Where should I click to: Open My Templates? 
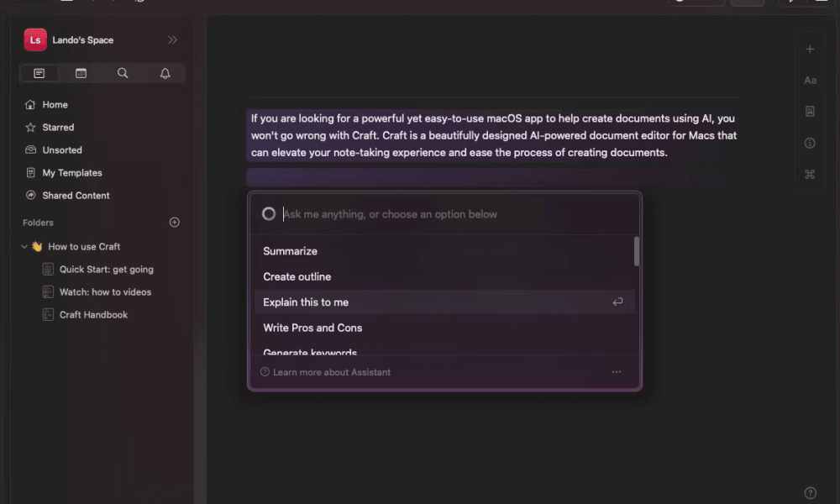coord(71,173)
